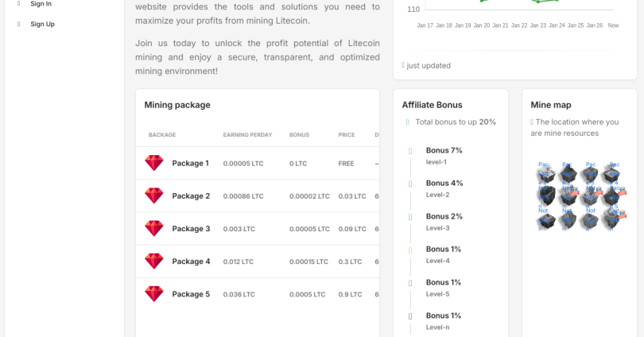This screenshot has height=337, width=644.
Task: Click the blue Bonus 2% Level-3 marker icon
Action: [x=410, y=217]
